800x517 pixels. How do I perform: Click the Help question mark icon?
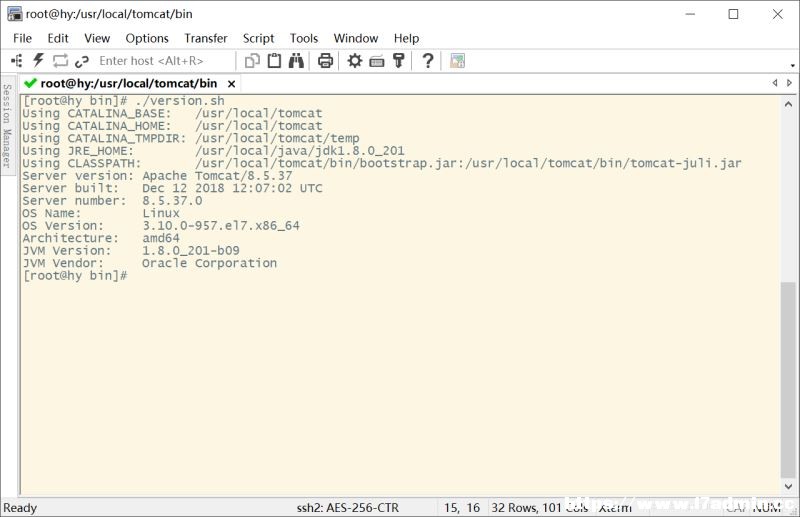(428, 61)
